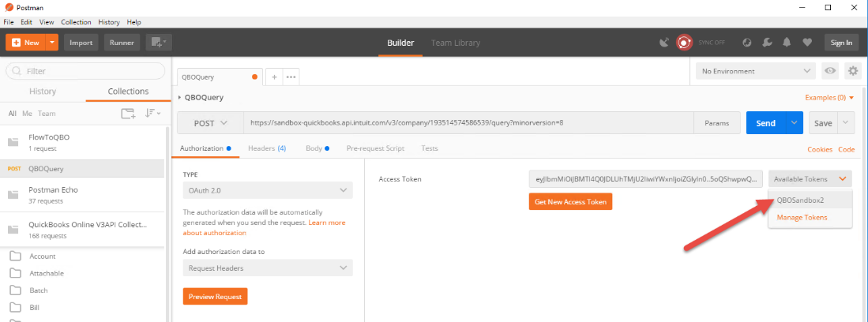This screenshot has width=868, height=322.
Task: Click the request URL input field
Action: coord(468,123)
